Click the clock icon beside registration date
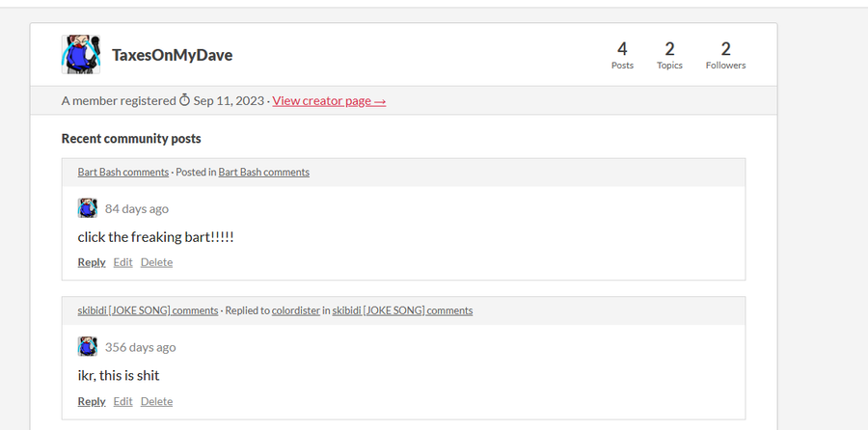 [x=184, y=100]
